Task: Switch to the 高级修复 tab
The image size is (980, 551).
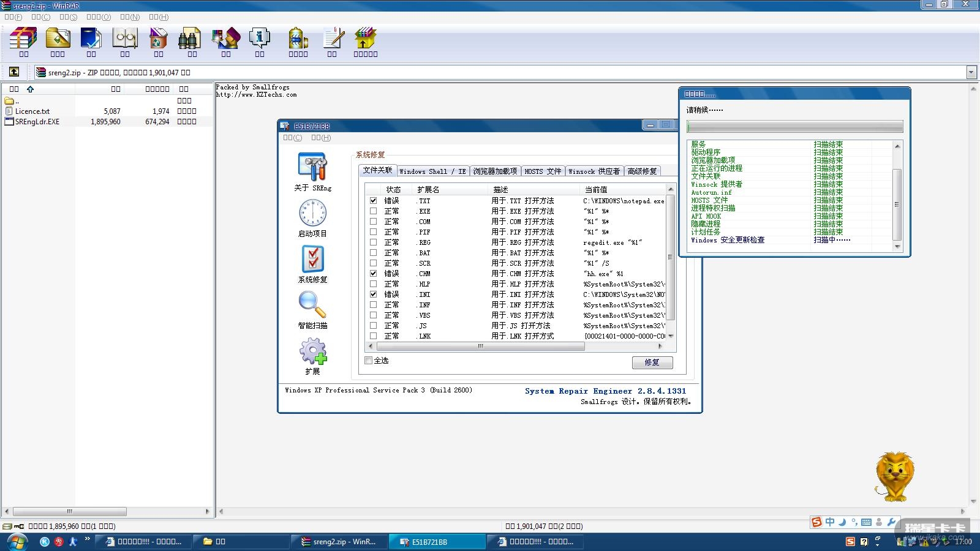Action: [642, 171]
